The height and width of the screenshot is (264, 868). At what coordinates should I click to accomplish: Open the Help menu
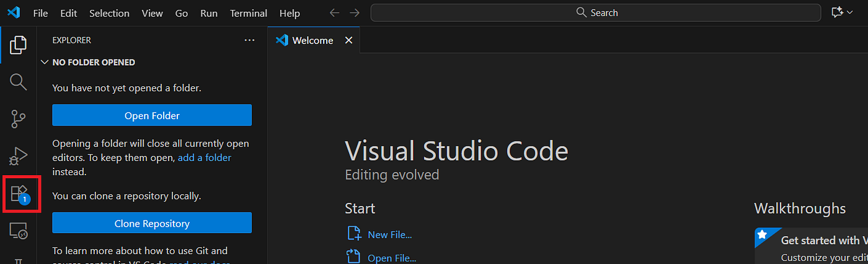(290, 13)
